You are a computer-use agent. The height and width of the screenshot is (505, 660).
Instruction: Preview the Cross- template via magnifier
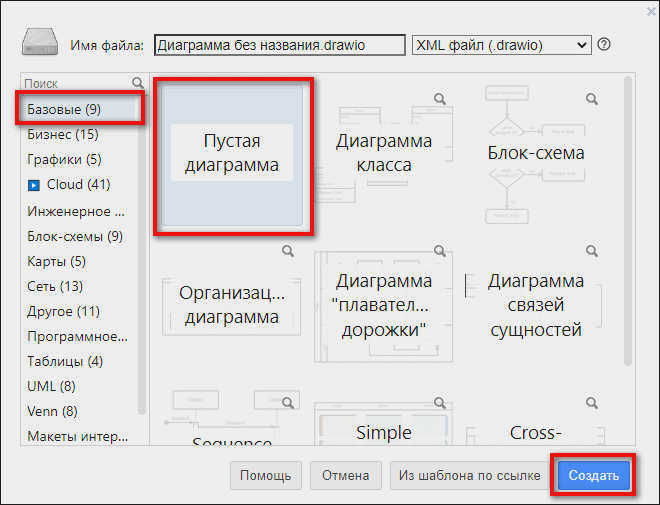pyautogui.click(x=592, y=403)
